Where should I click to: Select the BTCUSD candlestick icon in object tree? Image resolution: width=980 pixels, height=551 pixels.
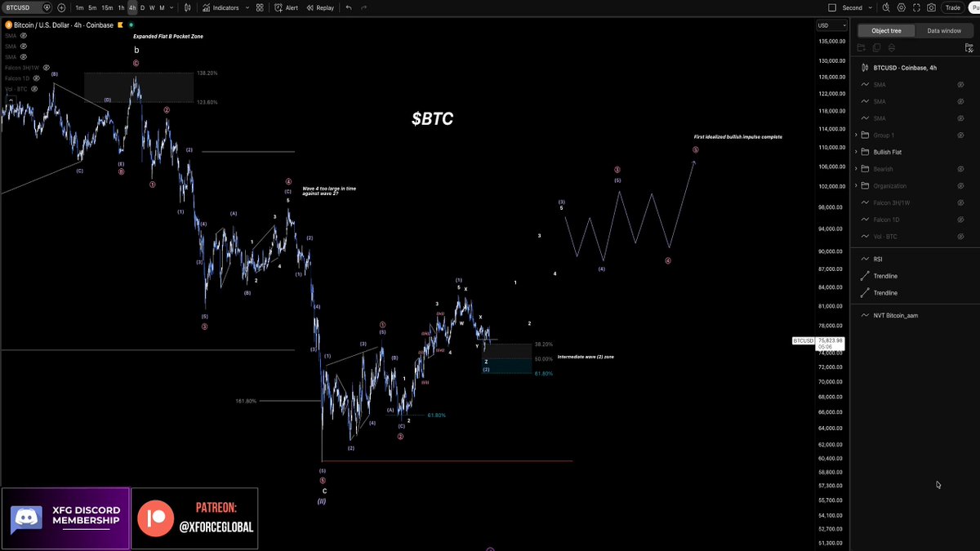pos(865,68)
